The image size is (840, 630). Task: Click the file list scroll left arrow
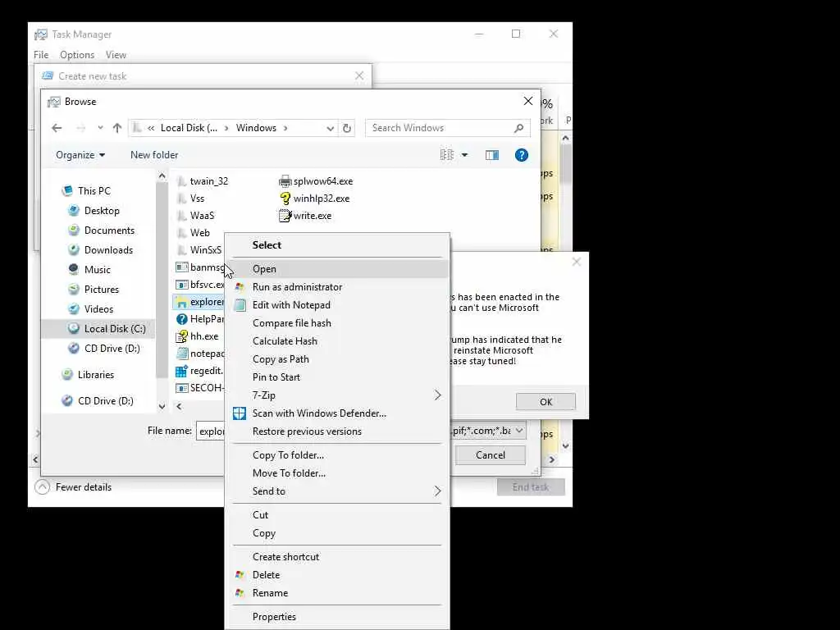tap(179, 407)
